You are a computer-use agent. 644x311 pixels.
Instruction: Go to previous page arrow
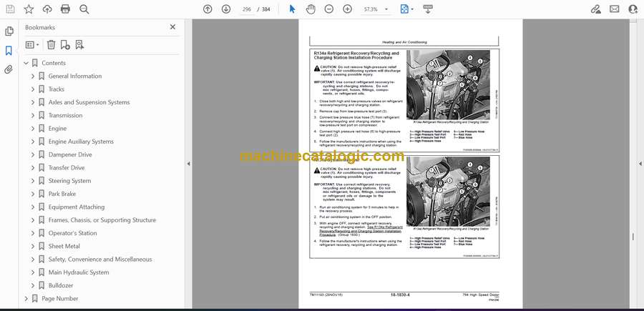click(x=208, y=9)
